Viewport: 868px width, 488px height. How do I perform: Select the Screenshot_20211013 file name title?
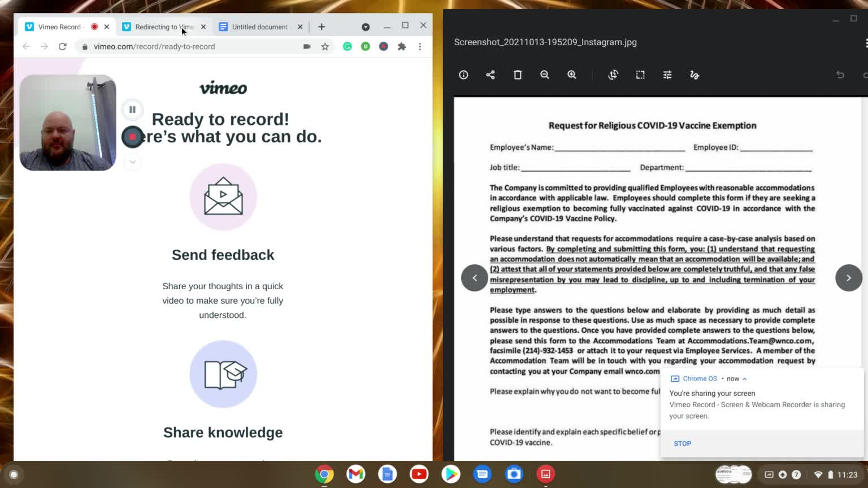click(545, 42)
